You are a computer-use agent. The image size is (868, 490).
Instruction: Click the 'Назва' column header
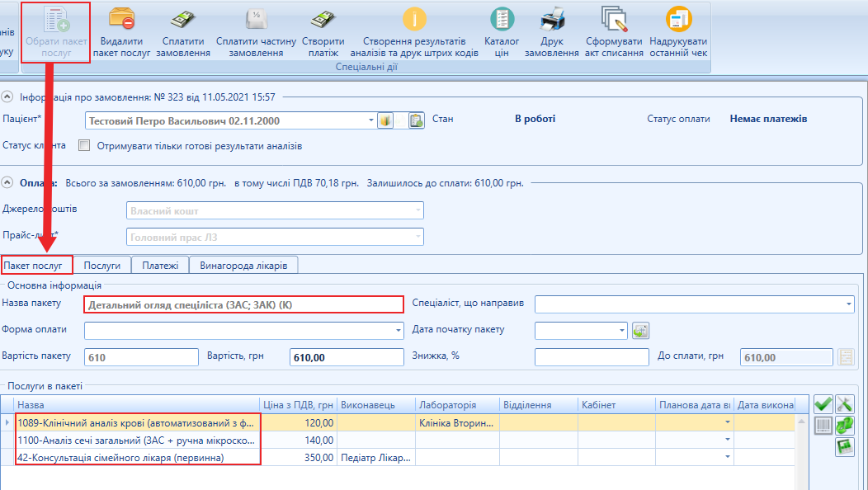pyautogui.click(x=137, y=405)
